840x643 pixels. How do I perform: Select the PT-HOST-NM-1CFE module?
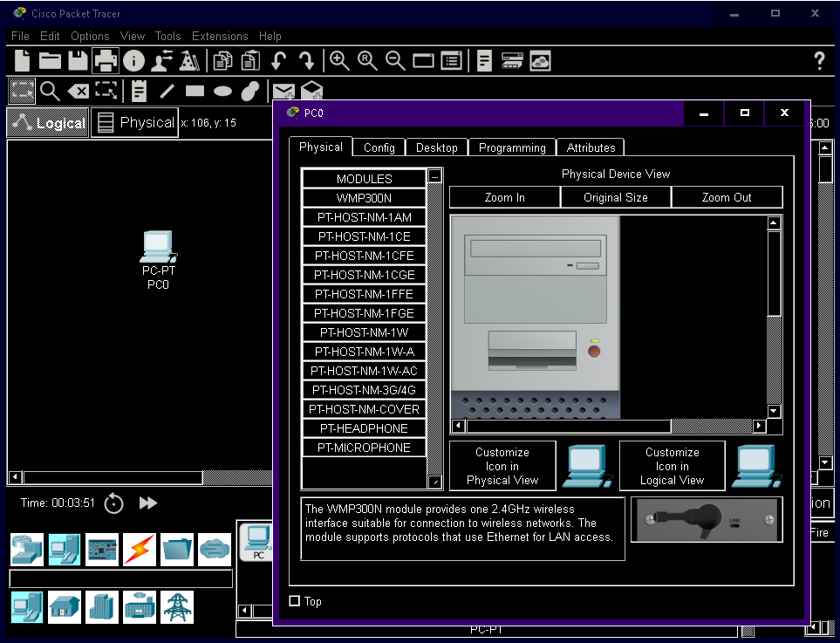pyautogui.click(x=365, y=256)
